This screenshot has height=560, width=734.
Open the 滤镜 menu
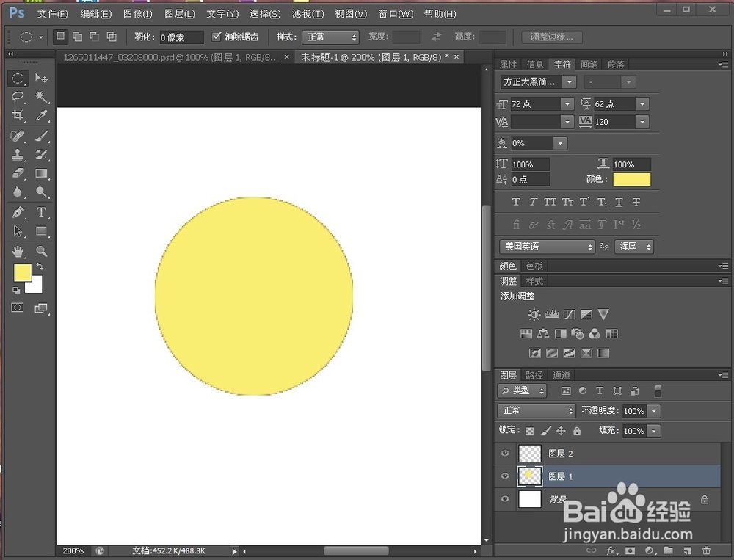click(x=308, y=14)
